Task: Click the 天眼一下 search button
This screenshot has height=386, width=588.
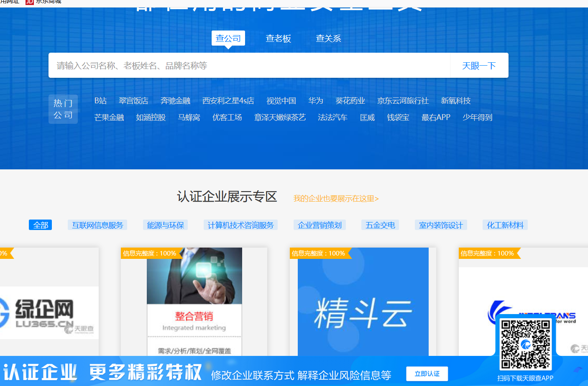Action: coord(479,65)
